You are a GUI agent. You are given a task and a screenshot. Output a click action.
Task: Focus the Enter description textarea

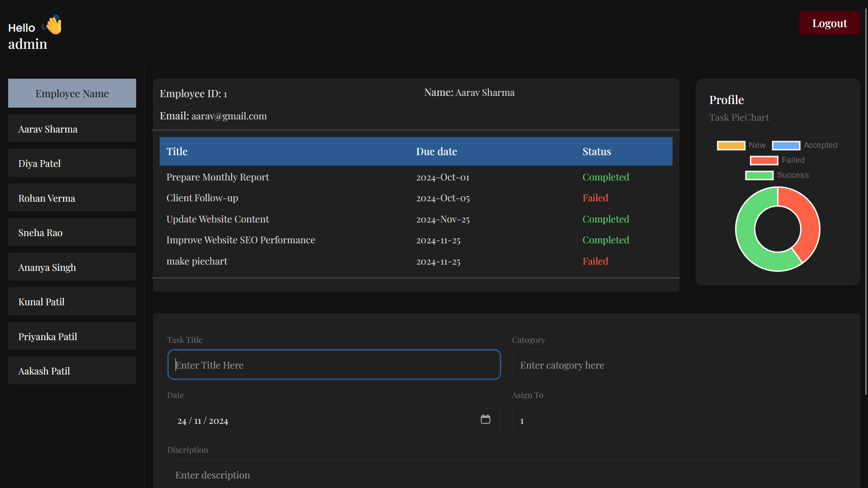click(x=506, y=474)
